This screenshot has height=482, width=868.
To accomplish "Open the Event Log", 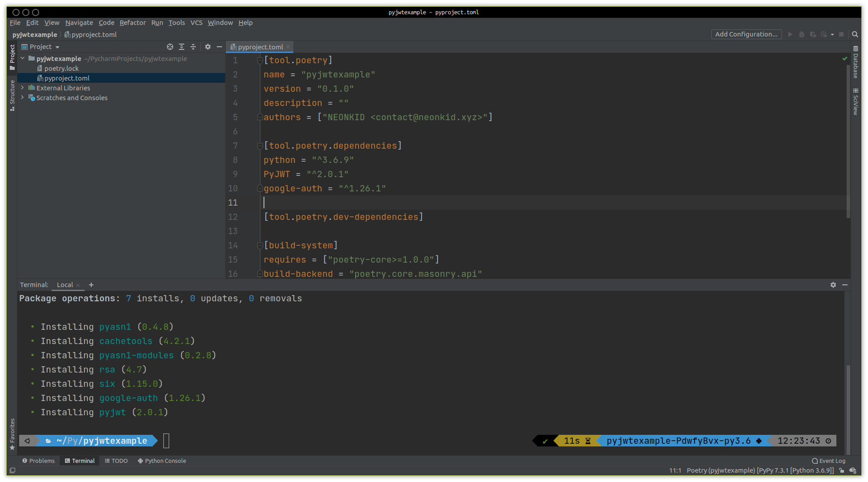I will click(828, 461).
